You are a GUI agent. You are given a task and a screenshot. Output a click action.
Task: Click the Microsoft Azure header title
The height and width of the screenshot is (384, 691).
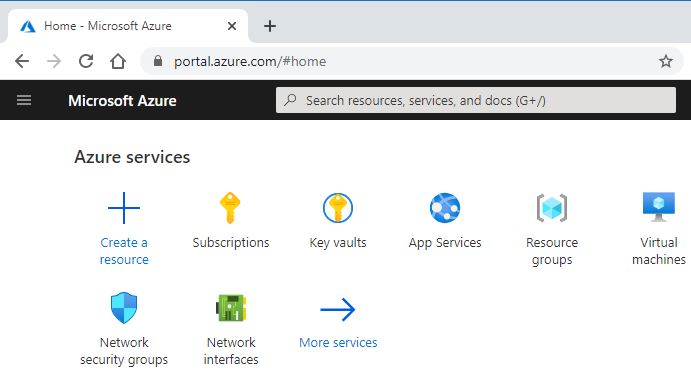click(x=122, y=101)
